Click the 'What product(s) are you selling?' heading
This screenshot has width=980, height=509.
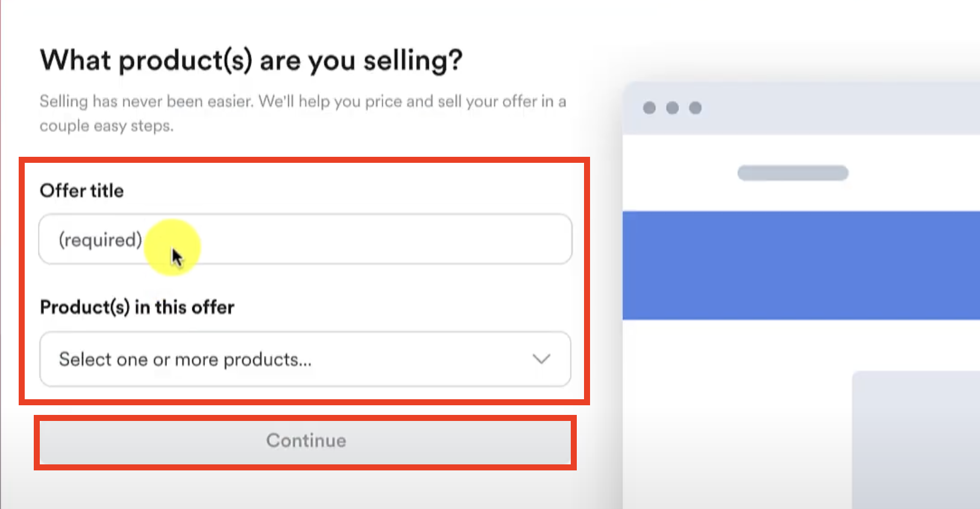click(251, 60)
